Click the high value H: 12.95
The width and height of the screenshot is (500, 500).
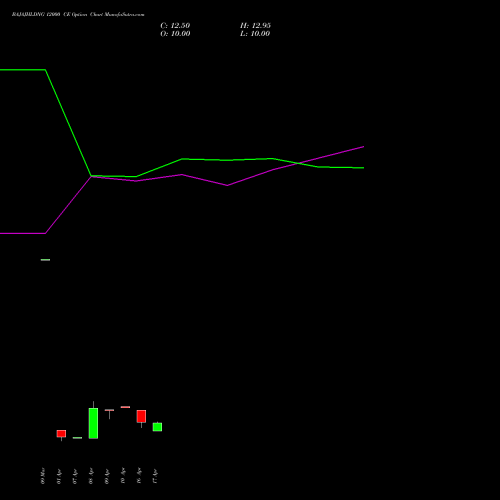point(255,26)
